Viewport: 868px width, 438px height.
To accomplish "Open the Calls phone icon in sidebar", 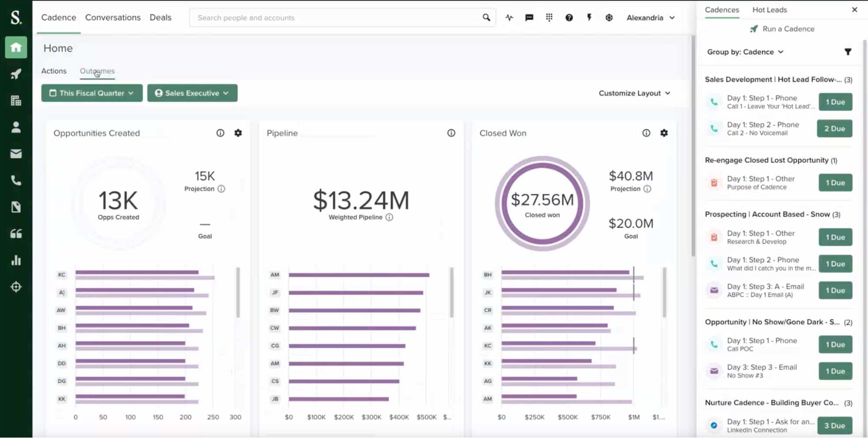I will tap(16, 180).
